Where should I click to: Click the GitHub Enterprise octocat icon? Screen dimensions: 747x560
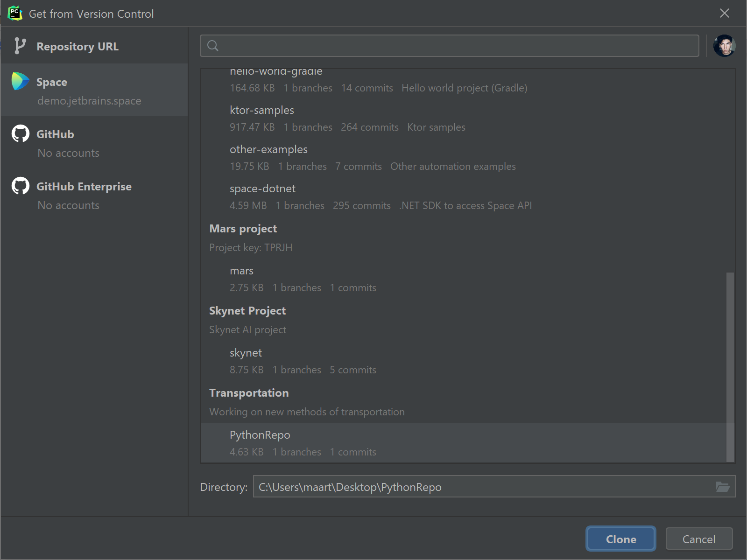click(x=20, y=186)
